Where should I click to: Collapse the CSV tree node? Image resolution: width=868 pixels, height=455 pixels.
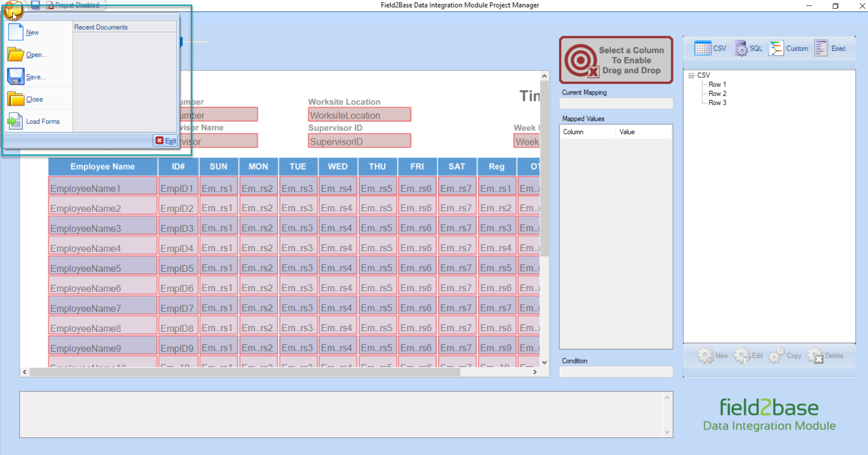[x=691, y=75]
